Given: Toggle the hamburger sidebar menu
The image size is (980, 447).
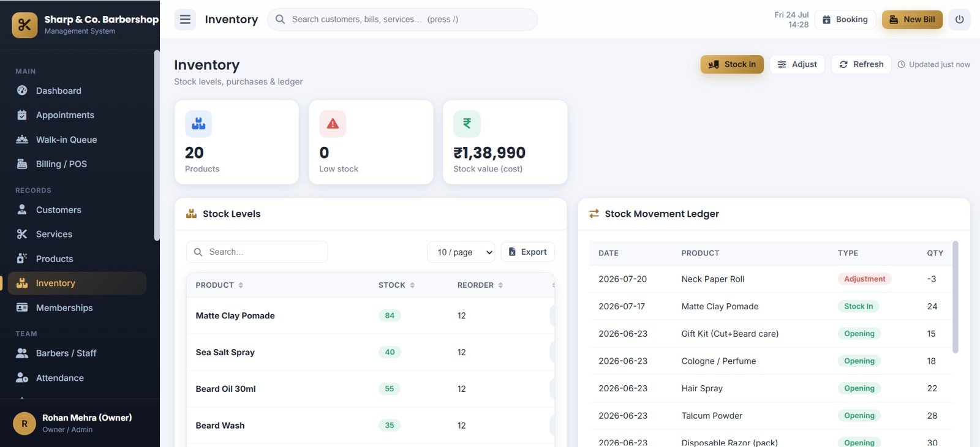Looking at the screenshot, I should 185,20.
